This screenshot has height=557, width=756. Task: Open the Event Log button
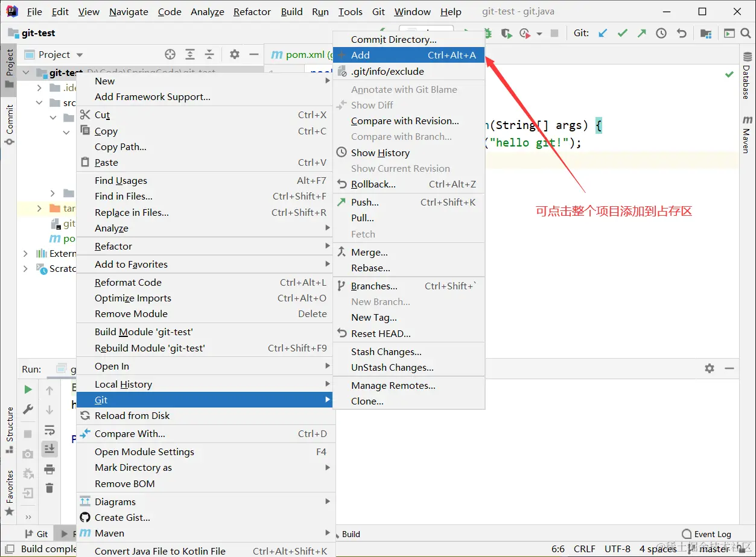(706, 533)
